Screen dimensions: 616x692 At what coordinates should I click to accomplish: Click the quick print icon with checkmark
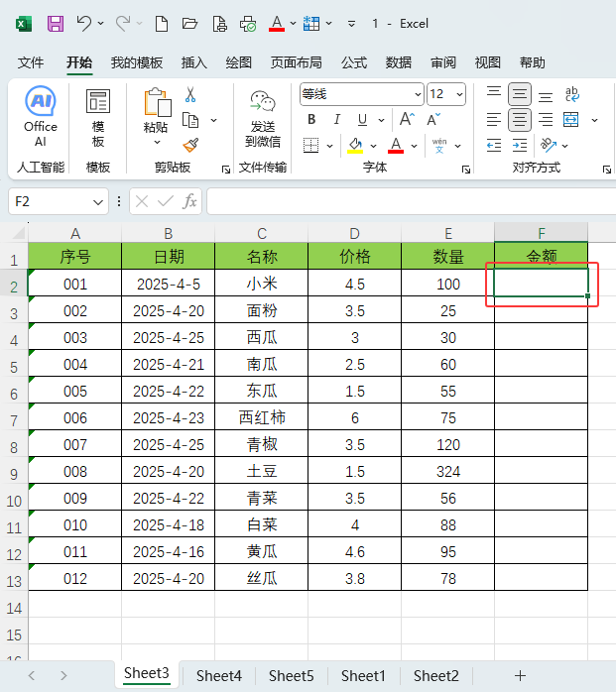[x=248, y=24]
